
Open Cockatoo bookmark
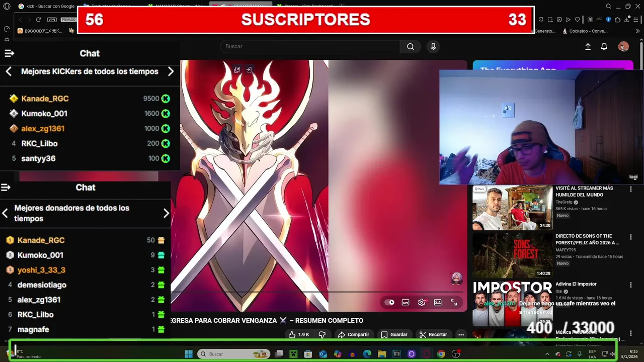(x=585, y=31)
